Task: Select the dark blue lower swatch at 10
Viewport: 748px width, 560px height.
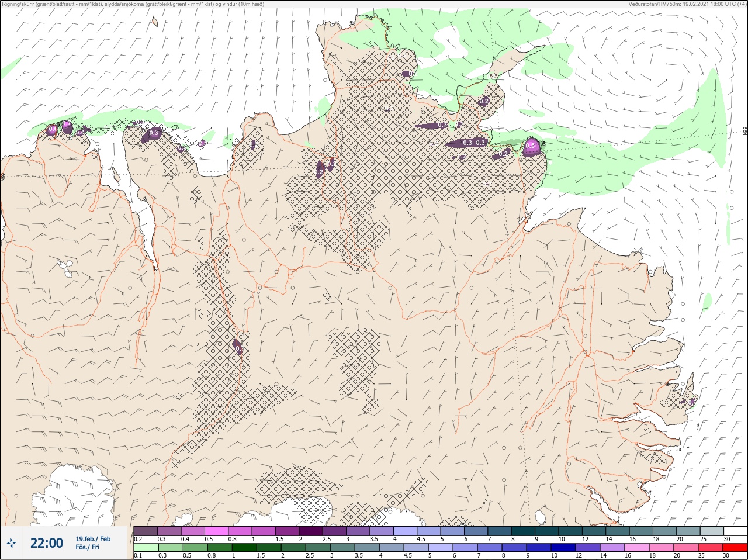Action: coord(563,547)
